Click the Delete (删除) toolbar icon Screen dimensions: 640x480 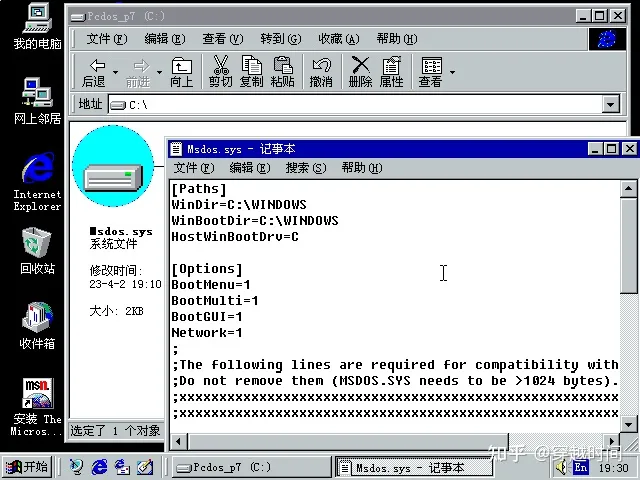tap(360, 72)
